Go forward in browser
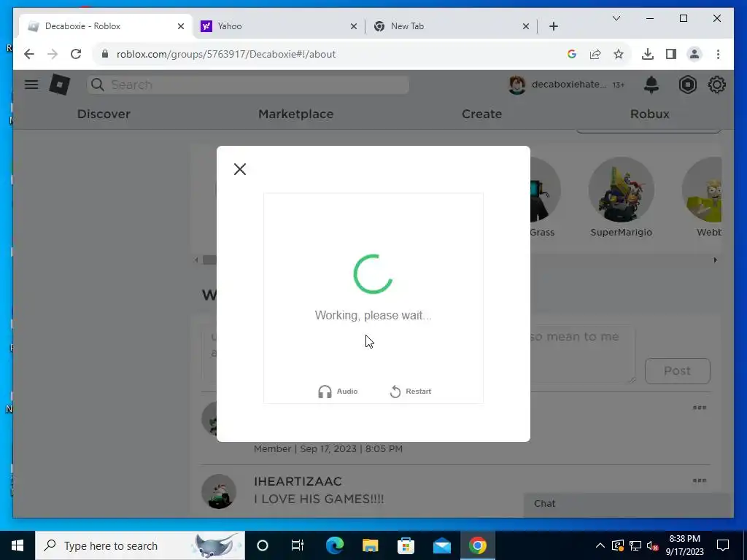The height and width of the screenshot is (560, 747). [x=53, y=54]
